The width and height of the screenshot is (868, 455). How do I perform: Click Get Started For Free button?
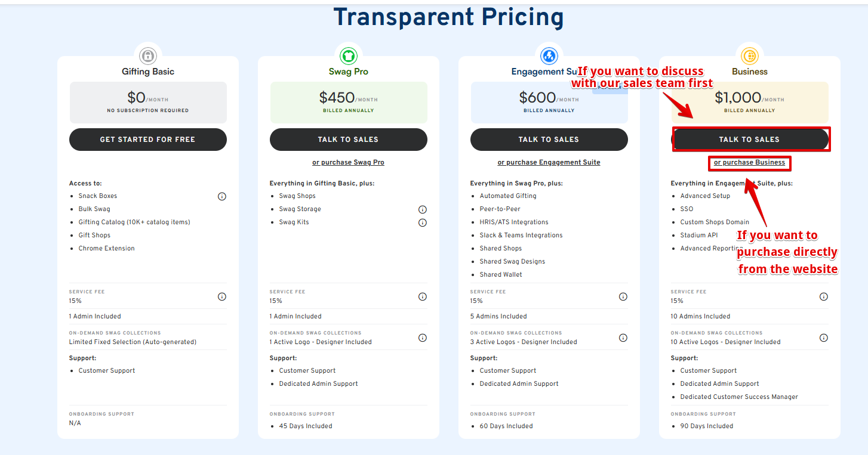(x=148, y=140)
